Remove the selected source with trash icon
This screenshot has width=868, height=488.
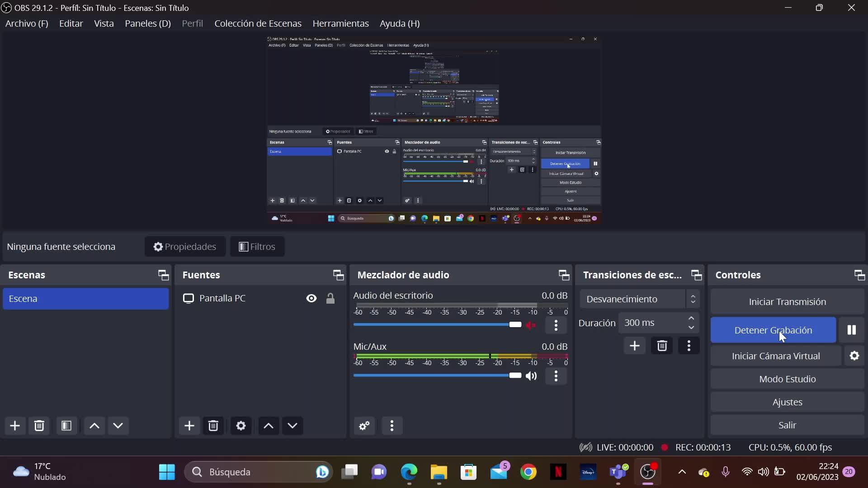tap(213, 426)
